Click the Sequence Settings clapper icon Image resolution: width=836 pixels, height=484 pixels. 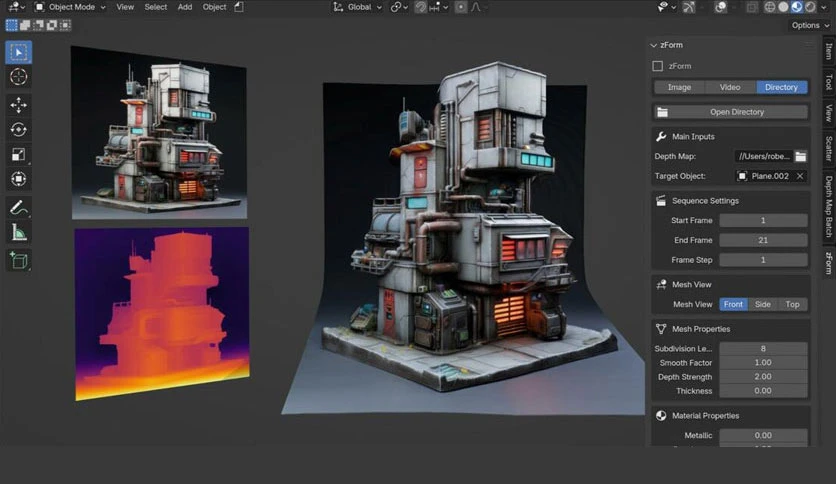coord(661,201)
